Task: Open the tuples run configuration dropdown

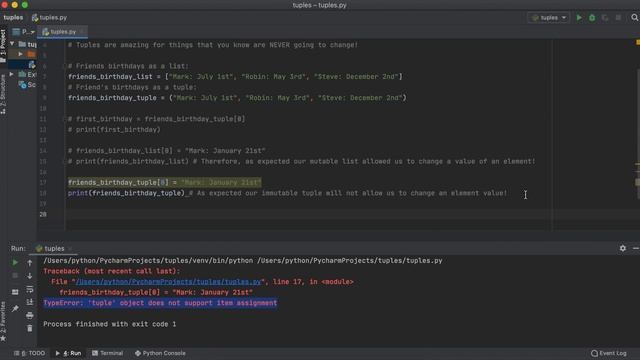Action: pos(549,18)
